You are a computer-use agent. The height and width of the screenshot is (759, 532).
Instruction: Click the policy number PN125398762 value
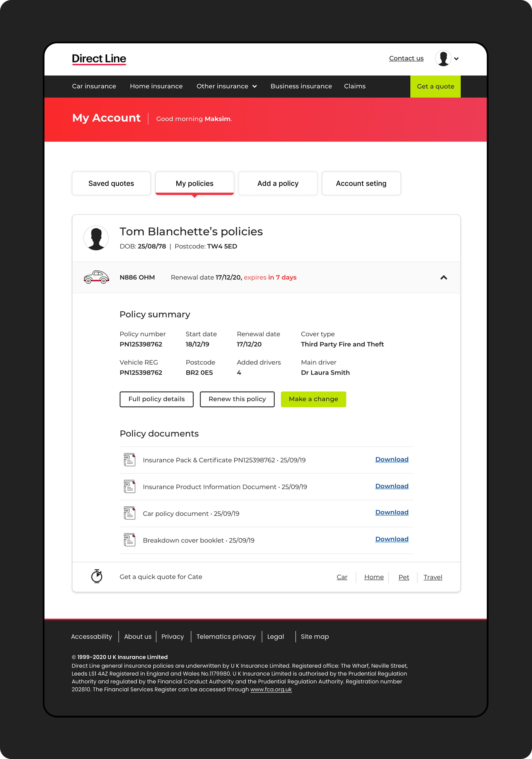(x=141, y=344)
